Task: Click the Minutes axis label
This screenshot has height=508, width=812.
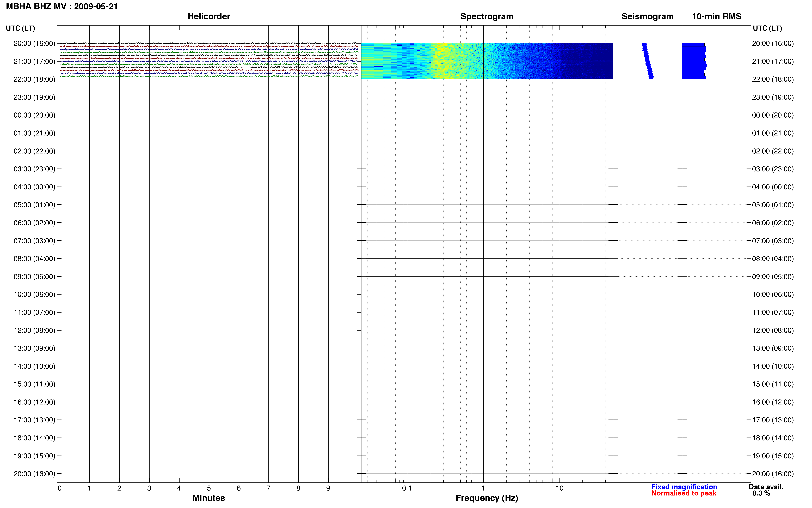Action: [209, 498]
